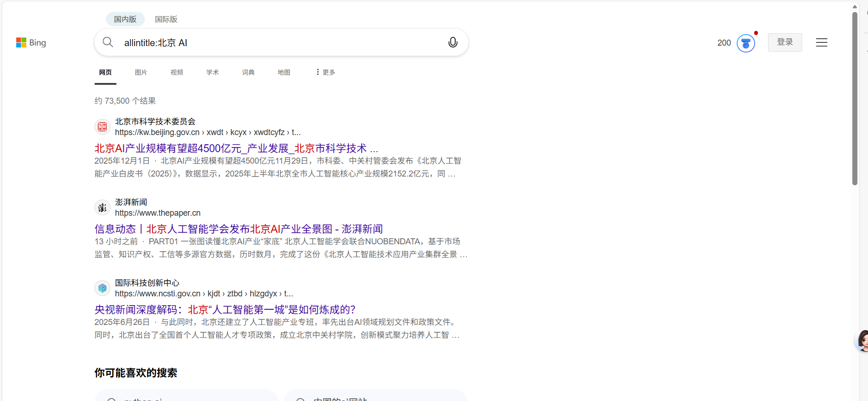Click into the search query field
This screenshot has width=868, height=401.
click(281, 43)
